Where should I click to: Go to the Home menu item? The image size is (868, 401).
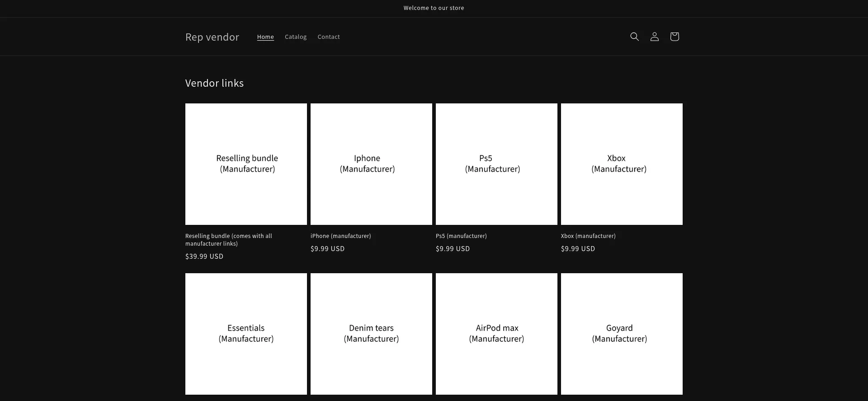(x=265, y=37)
